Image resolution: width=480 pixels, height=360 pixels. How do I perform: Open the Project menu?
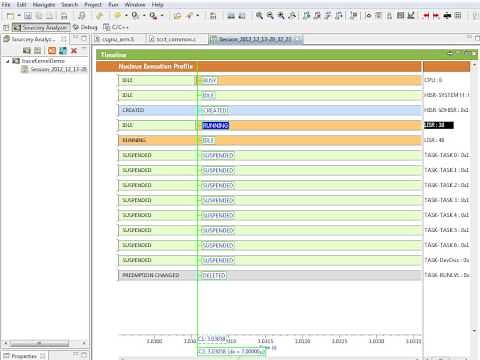click(93, 5)
